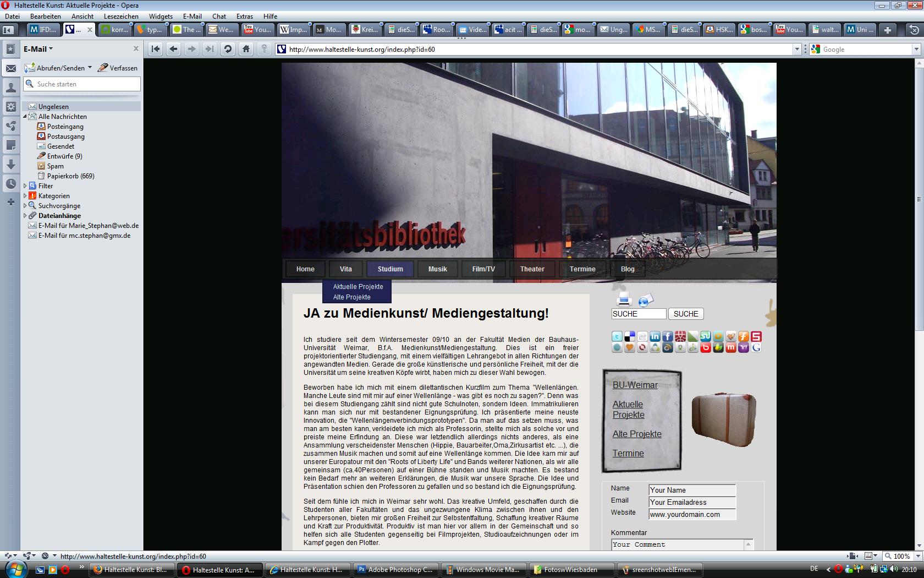Open the BU-Weimar link

pyautogui.click(x=635, y=385)
